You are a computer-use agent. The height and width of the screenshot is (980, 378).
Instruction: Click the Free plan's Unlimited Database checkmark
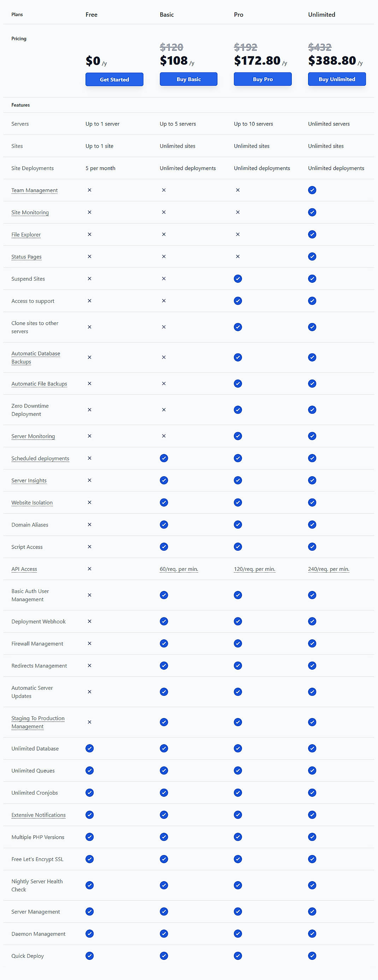[89, 748]
